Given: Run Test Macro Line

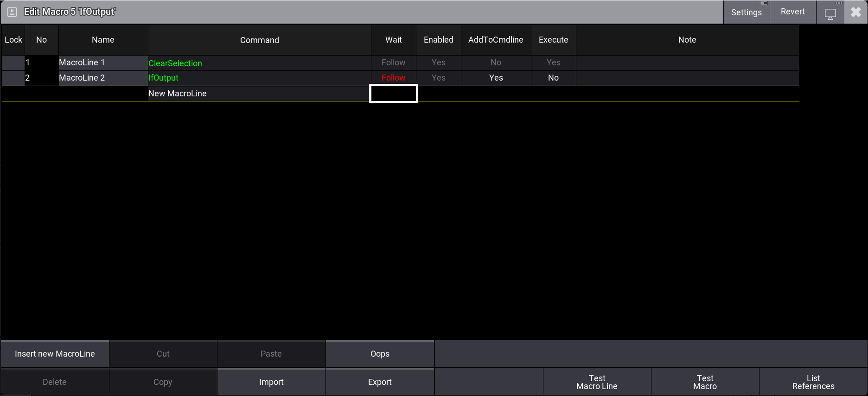Looking at the screenshot, I should (x=597, y=382).
